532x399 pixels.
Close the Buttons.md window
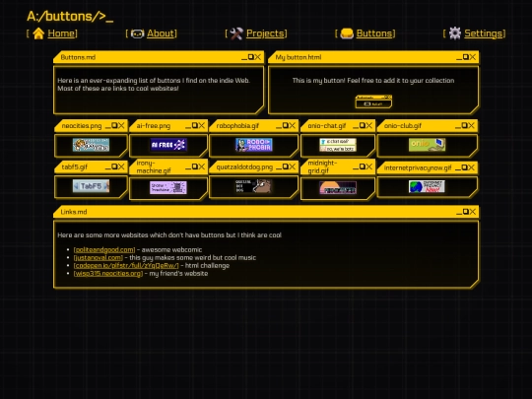click(x=258, y=57)
